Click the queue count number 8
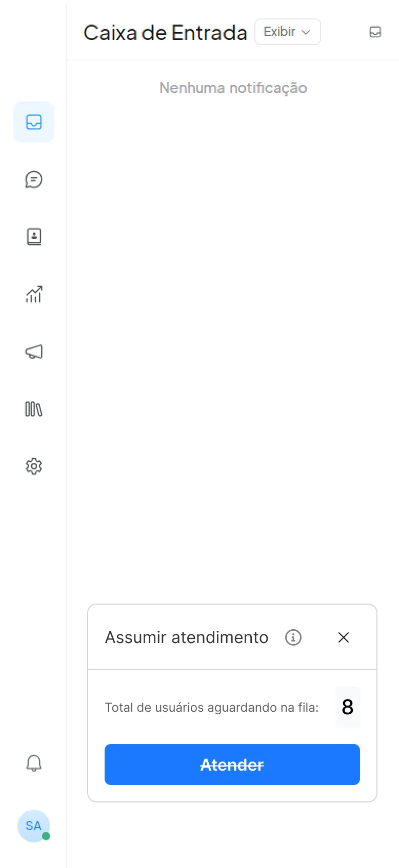 (348, 707)
